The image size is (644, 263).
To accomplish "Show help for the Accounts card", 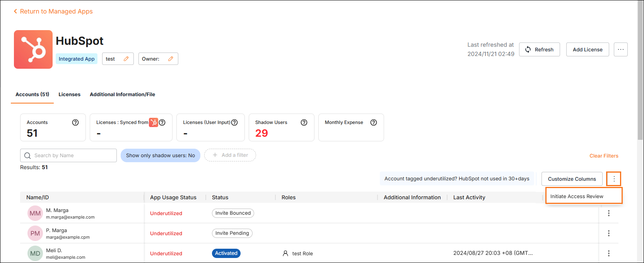I will click(75, 122).
